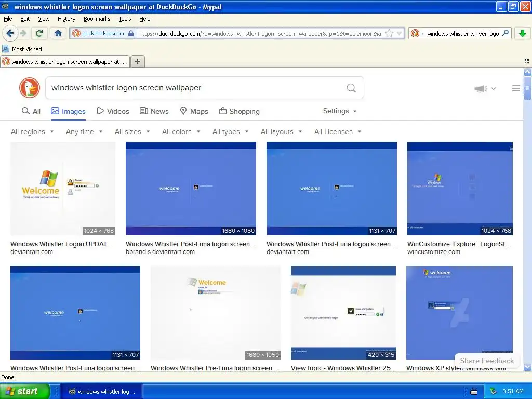Click the list all tabs icon

[x=527, y=61]
